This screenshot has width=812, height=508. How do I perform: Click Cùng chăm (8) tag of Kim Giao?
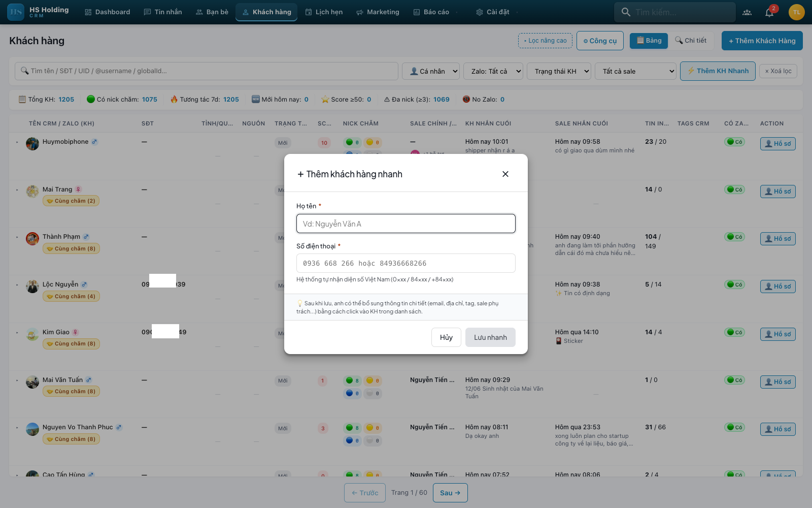point(71,344)
